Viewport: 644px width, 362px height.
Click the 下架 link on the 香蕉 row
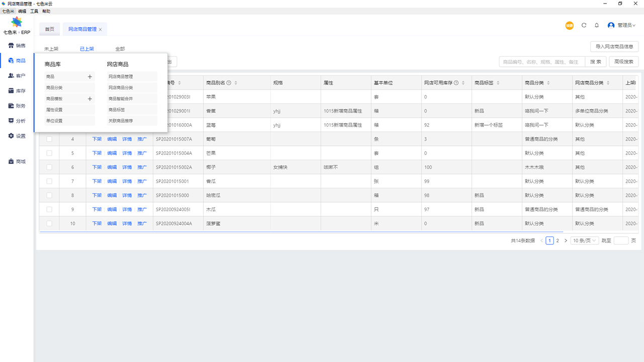(x=97, y=111)
